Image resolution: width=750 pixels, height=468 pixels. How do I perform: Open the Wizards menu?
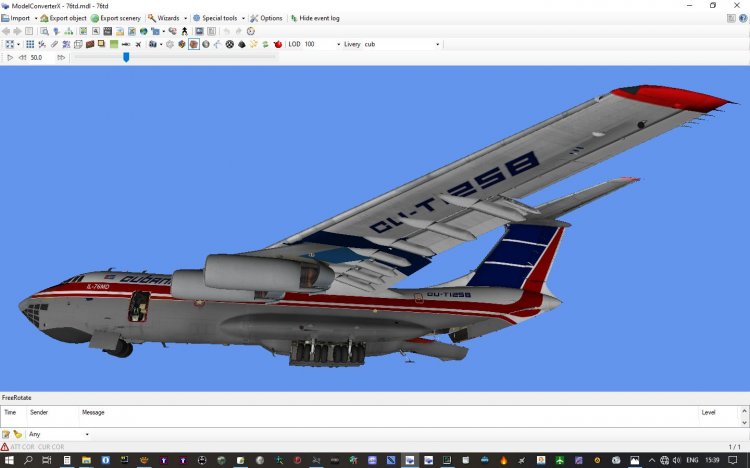(x=164, y=18)
